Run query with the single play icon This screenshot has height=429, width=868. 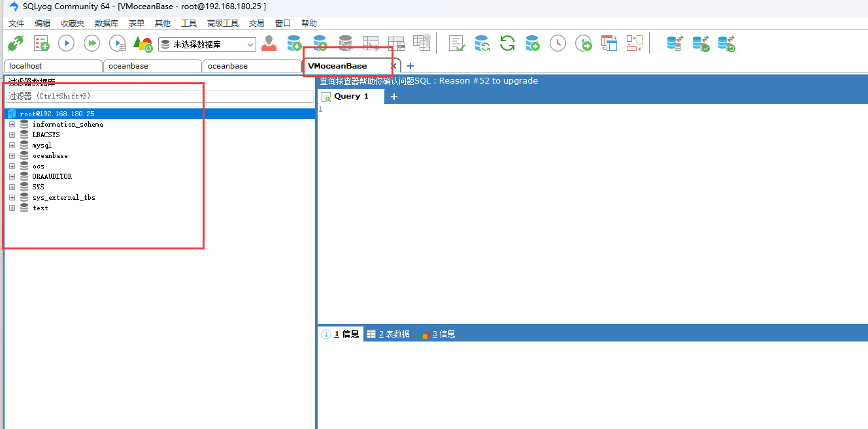pos(66,44)
